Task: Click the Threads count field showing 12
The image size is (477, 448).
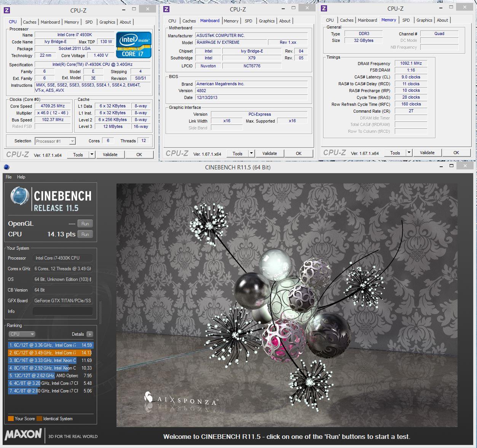Action: point(144,141)
